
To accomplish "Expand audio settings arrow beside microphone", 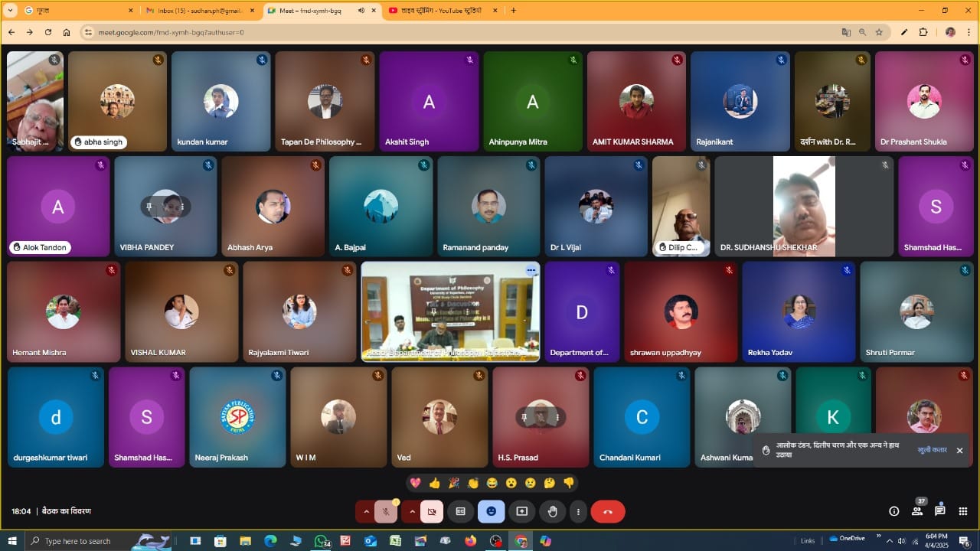I will coord(366,511).
